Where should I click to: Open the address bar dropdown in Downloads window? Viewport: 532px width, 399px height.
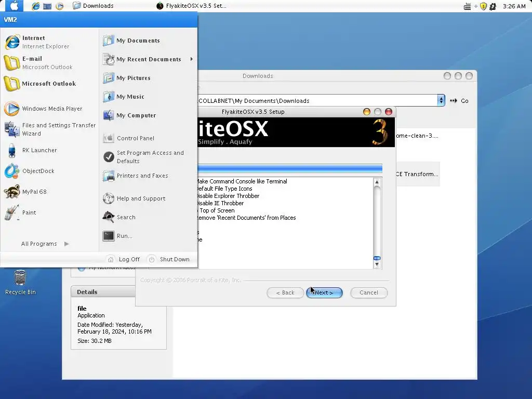tap(441, 100)
